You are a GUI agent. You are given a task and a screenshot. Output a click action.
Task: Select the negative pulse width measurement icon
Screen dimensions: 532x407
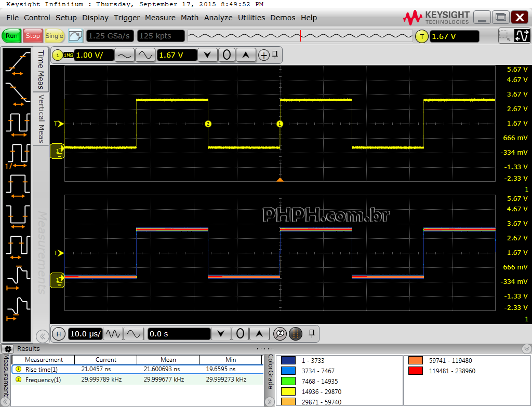click(18, 216)
